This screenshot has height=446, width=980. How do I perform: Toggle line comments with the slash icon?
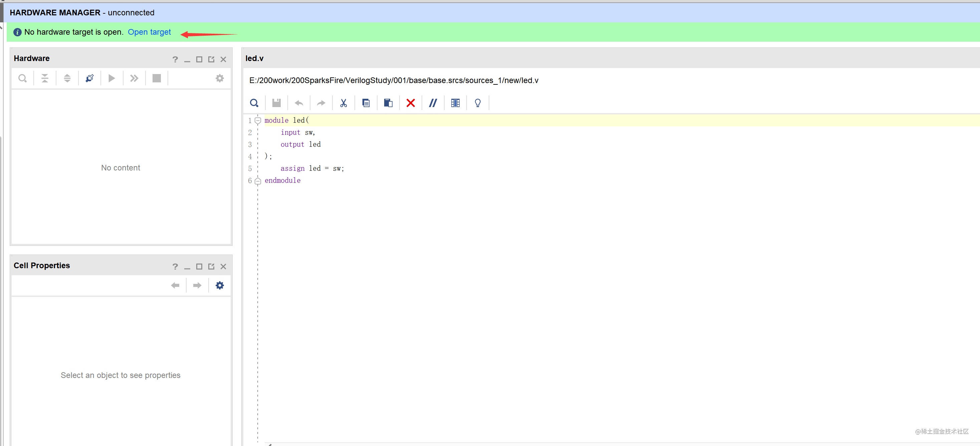[x=433, y=103]
